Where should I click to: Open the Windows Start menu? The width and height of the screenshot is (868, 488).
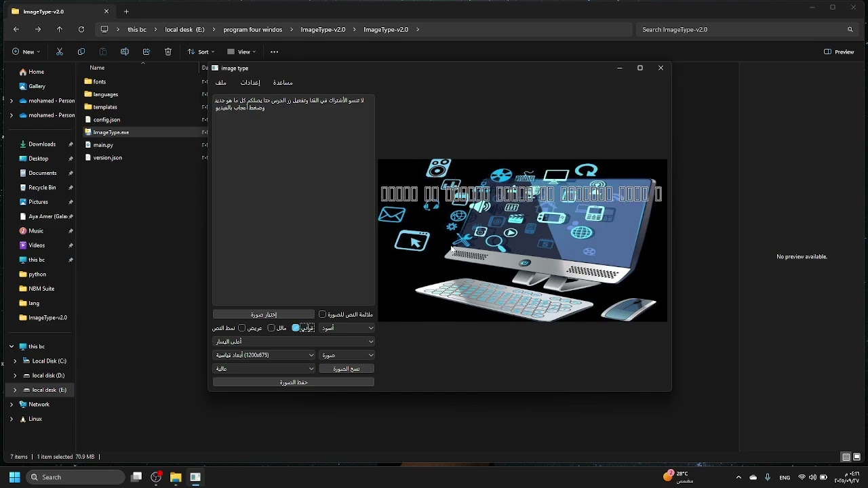click(14, 477)
